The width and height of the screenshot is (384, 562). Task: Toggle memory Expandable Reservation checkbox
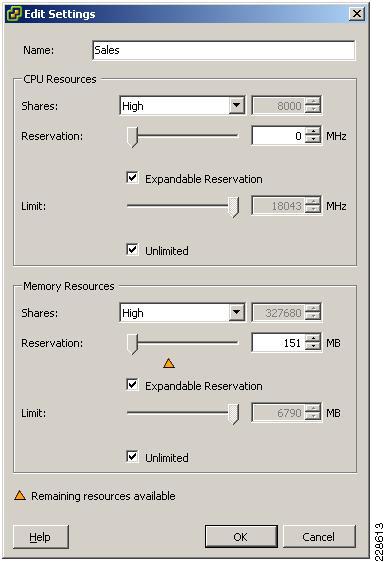point(132,385)
